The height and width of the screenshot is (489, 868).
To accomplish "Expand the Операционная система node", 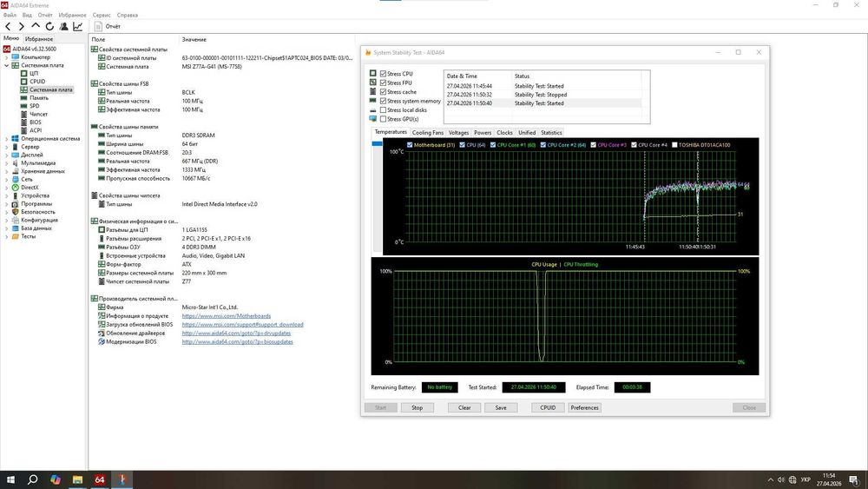I will tap(7, 138).
